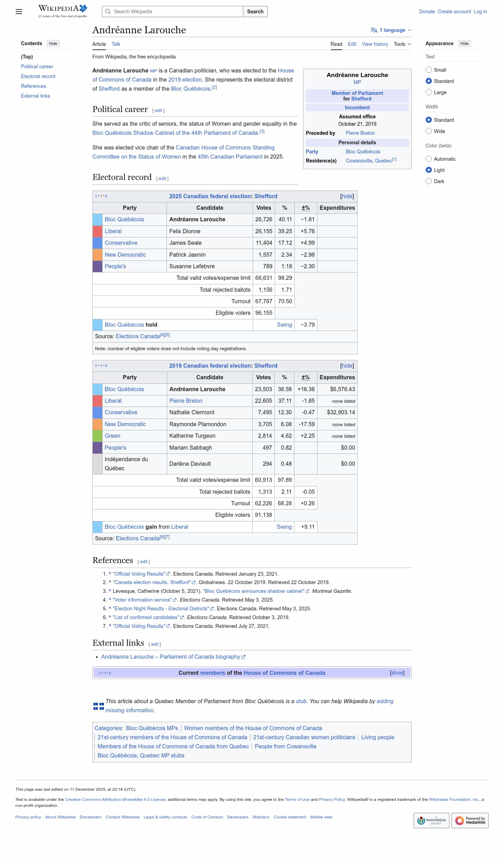
Task: Enable the Wide width option
Action: [x=429, y=131]
